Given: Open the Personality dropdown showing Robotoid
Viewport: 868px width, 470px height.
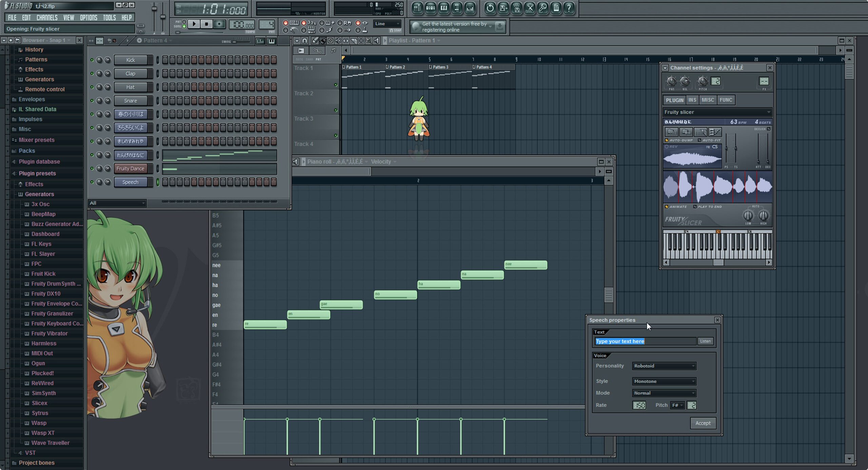Looking at the screenshot, I should pos(664,366).
